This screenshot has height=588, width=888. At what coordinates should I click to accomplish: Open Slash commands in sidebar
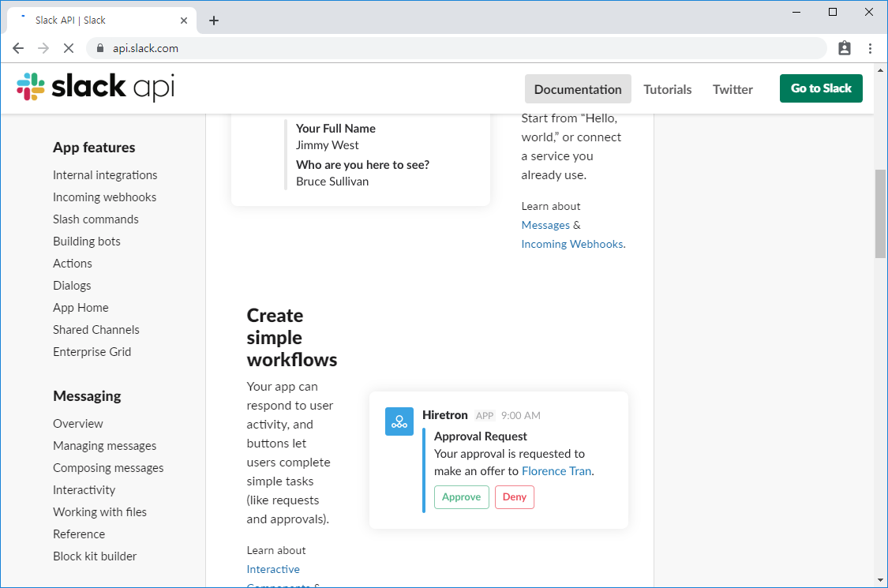96,219
